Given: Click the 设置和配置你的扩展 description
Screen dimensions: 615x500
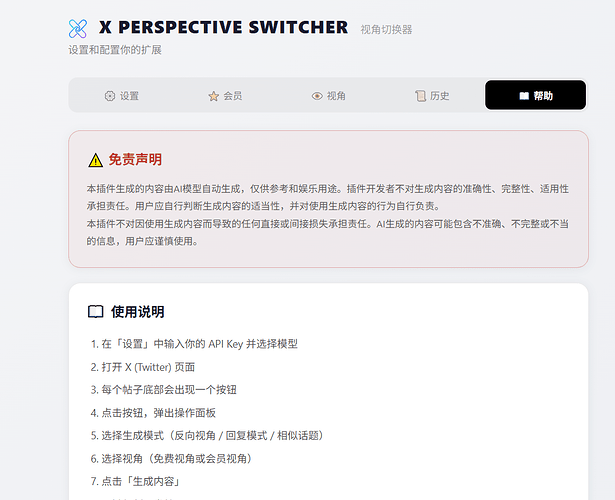Looking at the screenshot, I should coord(115,50).
